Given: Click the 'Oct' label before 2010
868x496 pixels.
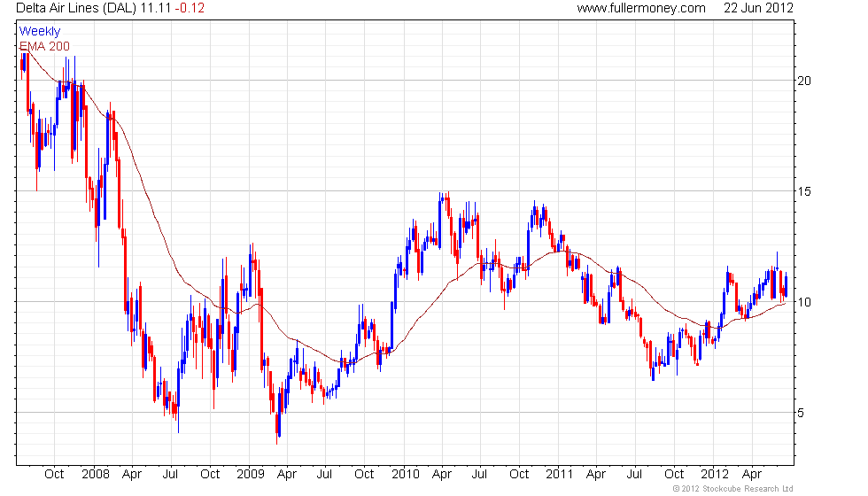Looking at the screenshot, I should (x=364, y=475).
